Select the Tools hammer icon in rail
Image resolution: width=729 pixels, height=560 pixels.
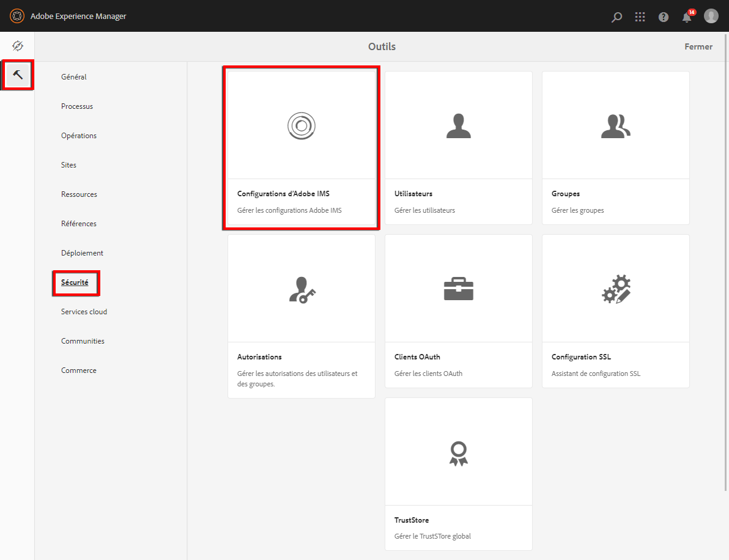coord(18,75)
